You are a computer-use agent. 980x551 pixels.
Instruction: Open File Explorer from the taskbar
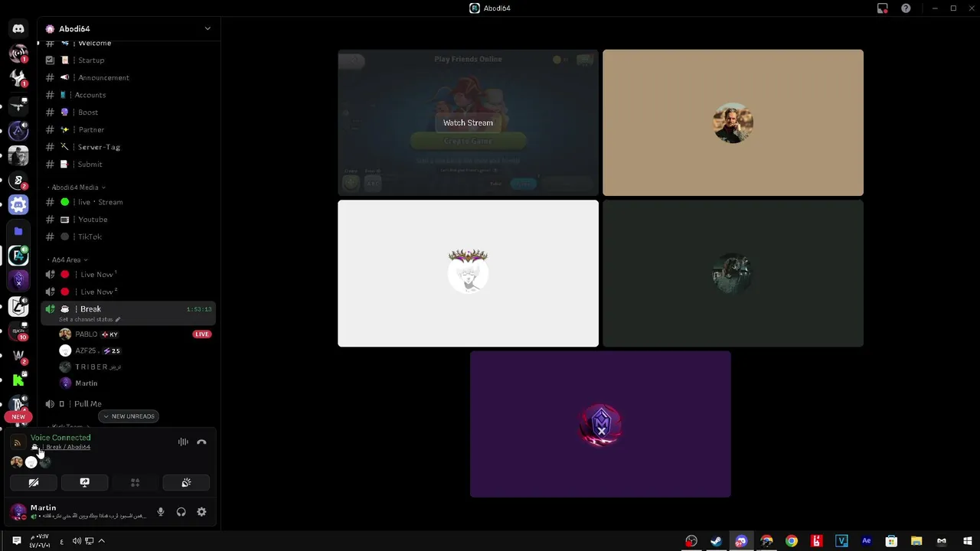(x=916, y=541)
